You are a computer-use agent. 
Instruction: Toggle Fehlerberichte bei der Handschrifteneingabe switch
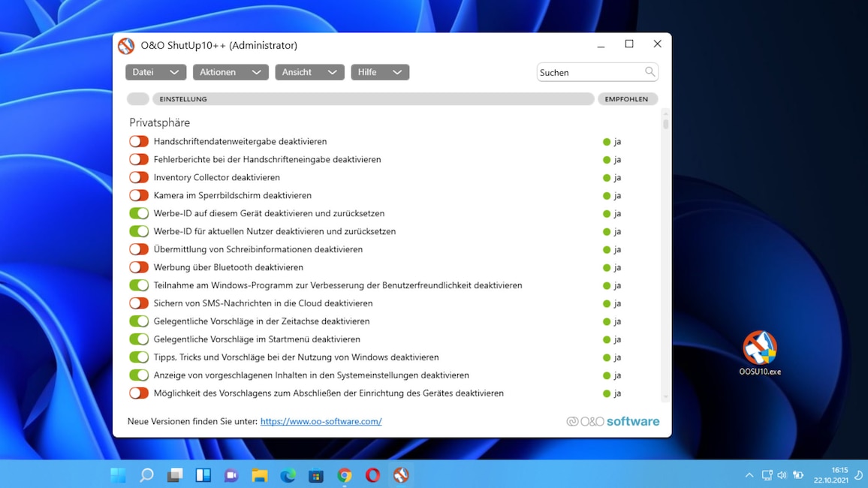click(x=139, y=159)
